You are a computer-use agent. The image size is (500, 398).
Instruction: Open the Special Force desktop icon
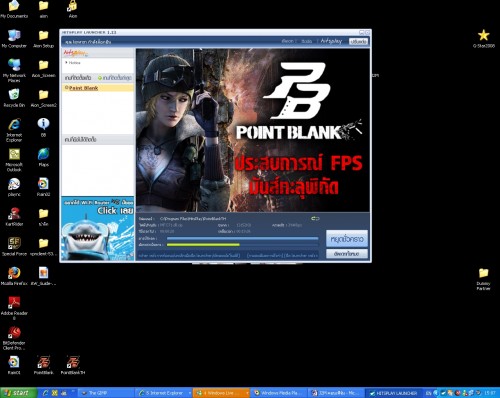14,246
